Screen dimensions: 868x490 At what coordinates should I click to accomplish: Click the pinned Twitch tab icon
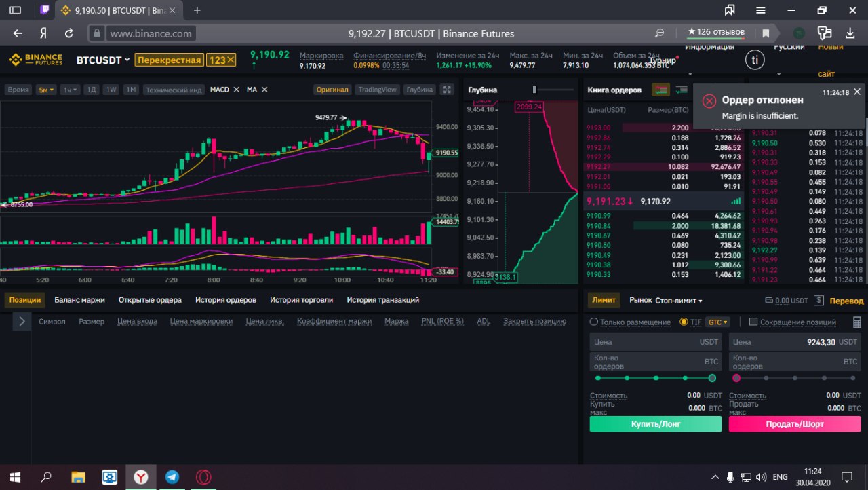(x=44, y=10)
